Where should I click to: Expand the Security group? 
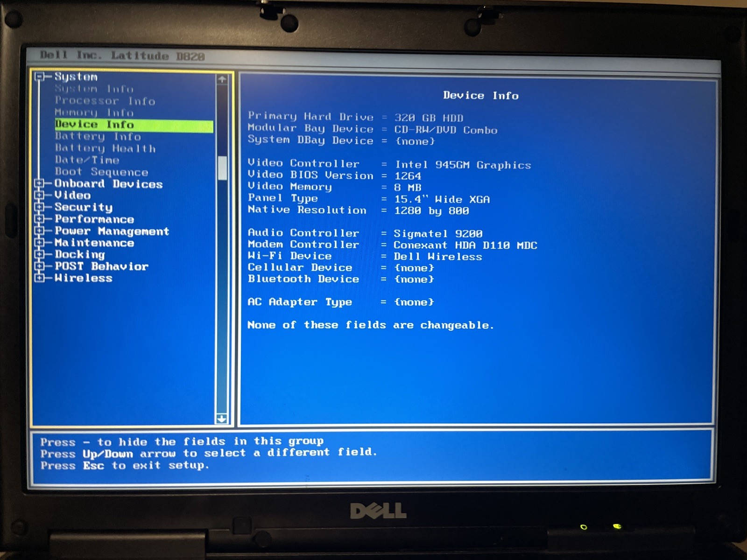(40, 207)
